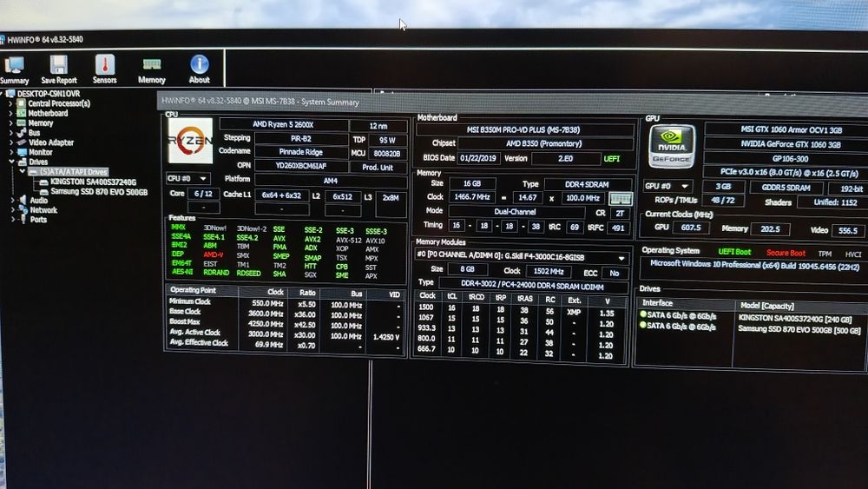
Task: Click the AM4 platform field
Action: [331, 181]
